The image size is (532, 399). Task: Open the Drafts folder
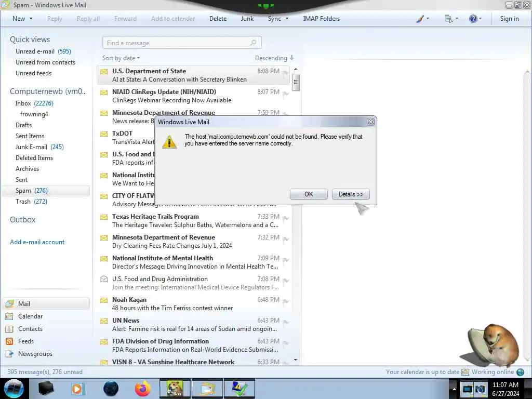(x=23, y=125)
